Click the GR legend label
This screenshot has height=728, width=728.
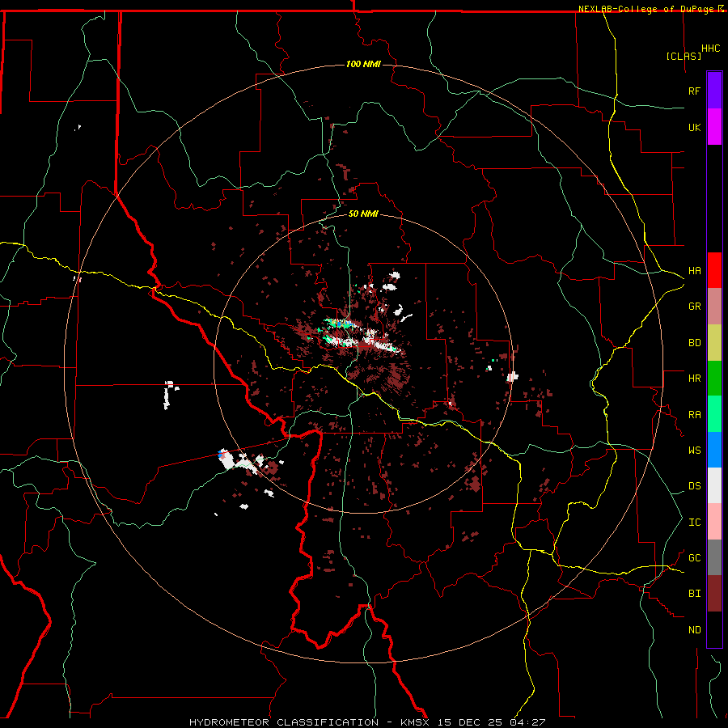point(694,306)
